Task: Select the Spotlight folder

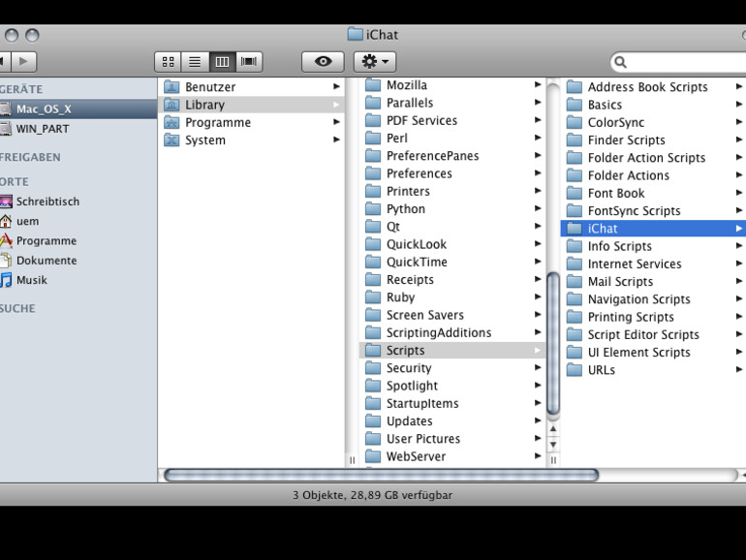Action: (x=452, y=386)
